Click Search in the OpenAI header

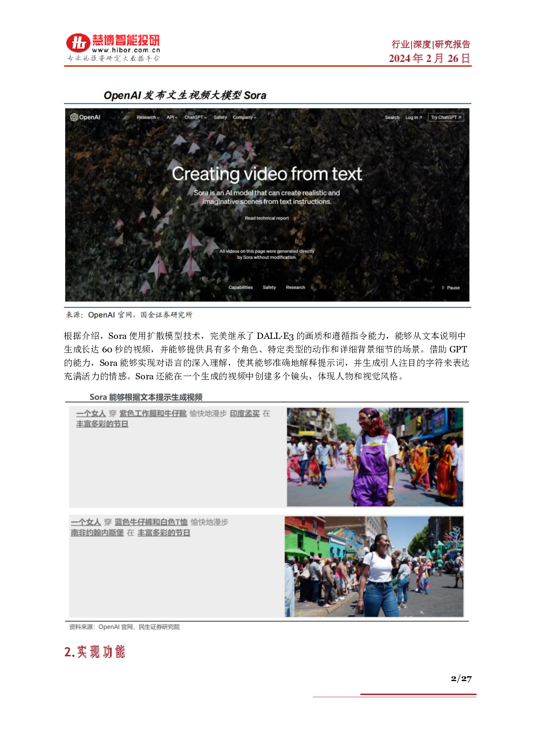(x=392, y=117)
